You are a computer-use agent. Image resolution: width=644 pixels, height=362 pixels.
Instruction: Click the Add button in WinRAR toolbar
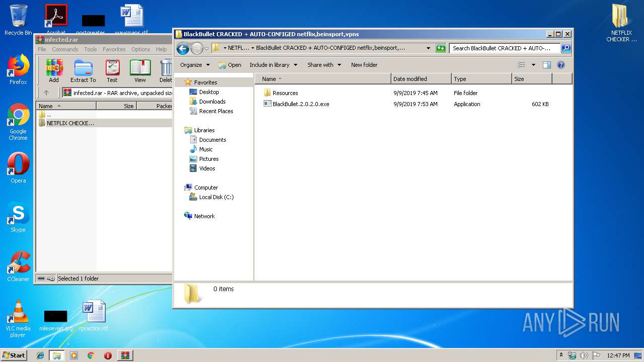[x=54, y=71]
